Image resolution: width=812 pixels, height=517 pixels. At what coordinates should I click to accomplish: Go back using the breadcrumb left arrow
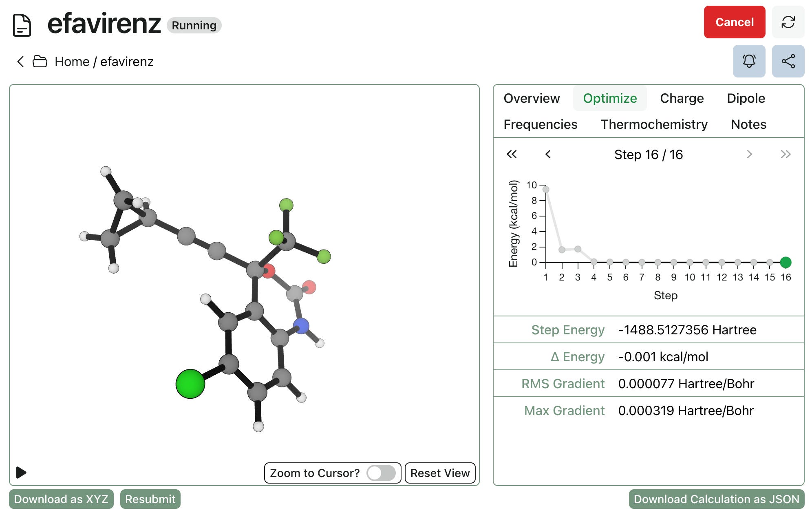[20, 62]
